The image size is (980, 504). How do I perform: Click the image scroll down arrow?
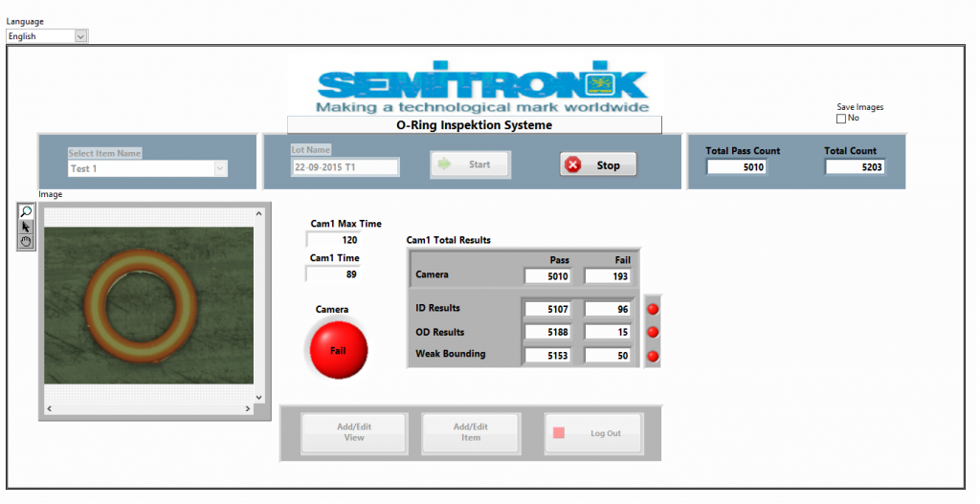(258, 397)
